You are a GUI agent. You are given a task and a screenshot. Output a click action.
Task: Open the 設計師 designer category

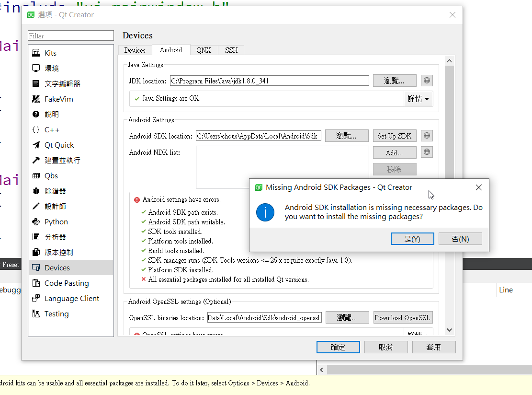70,207
